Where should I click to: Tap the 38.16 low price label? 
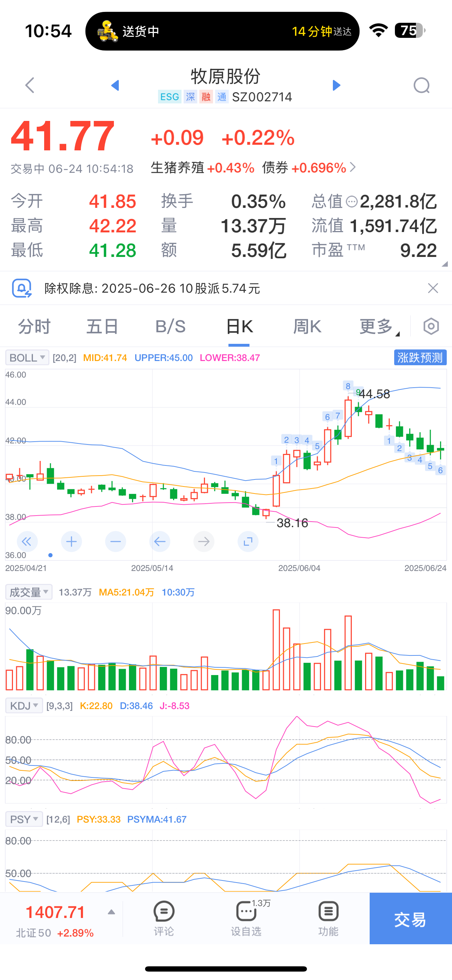(292, 523)
